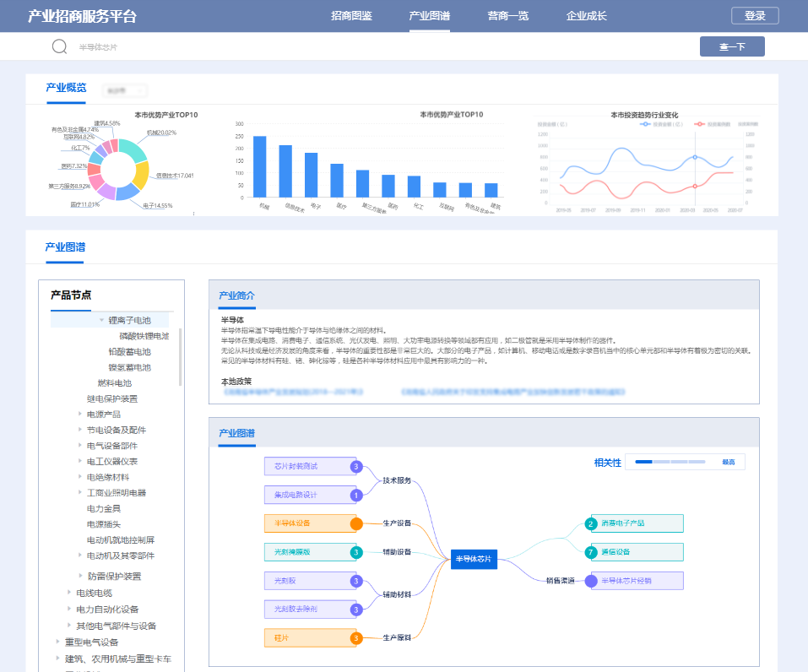Click the number 7 badge beside 通信设备
Viewport: 808px width, 672px height.
click(591, 552)
